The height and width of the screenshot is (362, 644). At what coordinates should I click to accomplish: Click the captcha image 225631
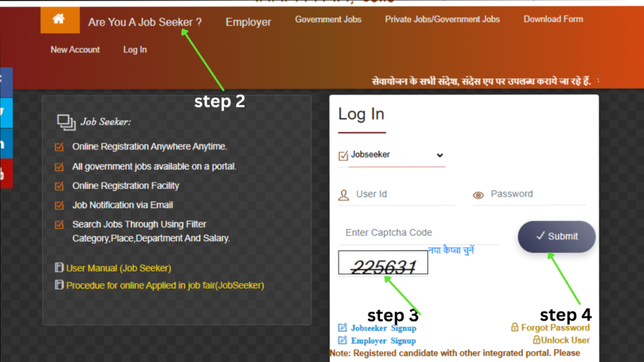click(x=383, y=263)
